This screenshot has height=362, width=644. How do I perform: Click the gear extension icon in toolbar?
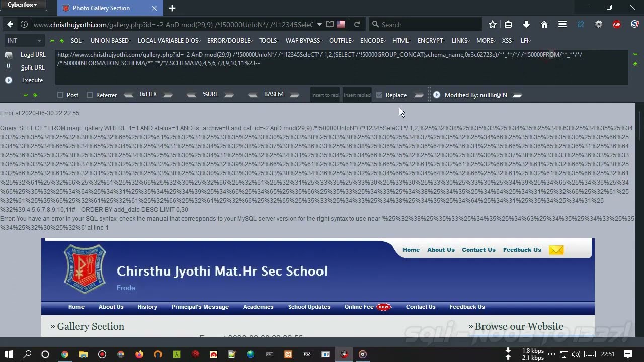point(599,24)
